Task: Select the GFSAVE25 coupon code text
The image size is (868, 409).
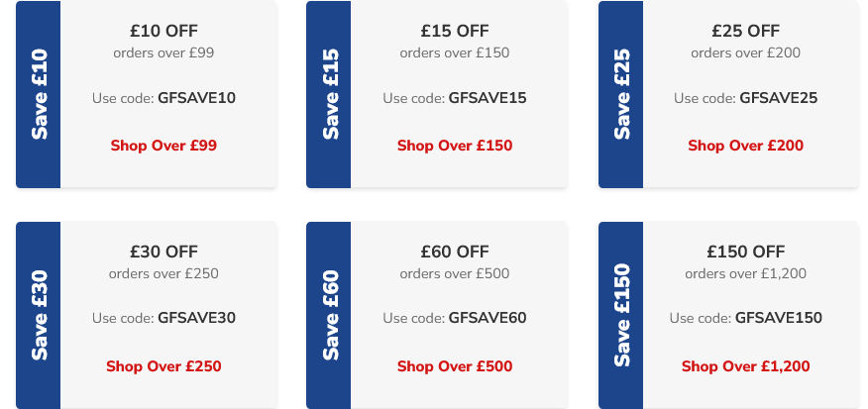Action: (x=778, y=98)
